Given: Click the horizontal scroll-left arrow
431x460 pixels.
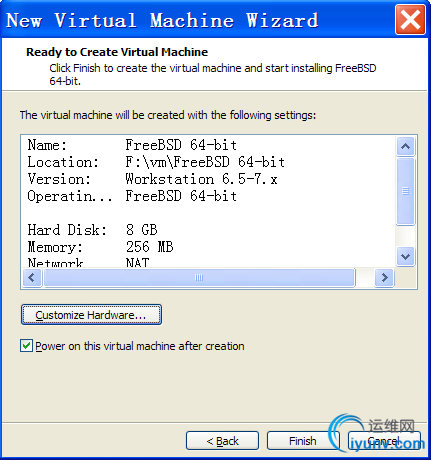Looking at the screenshot, I should click(x=32, y=277).
